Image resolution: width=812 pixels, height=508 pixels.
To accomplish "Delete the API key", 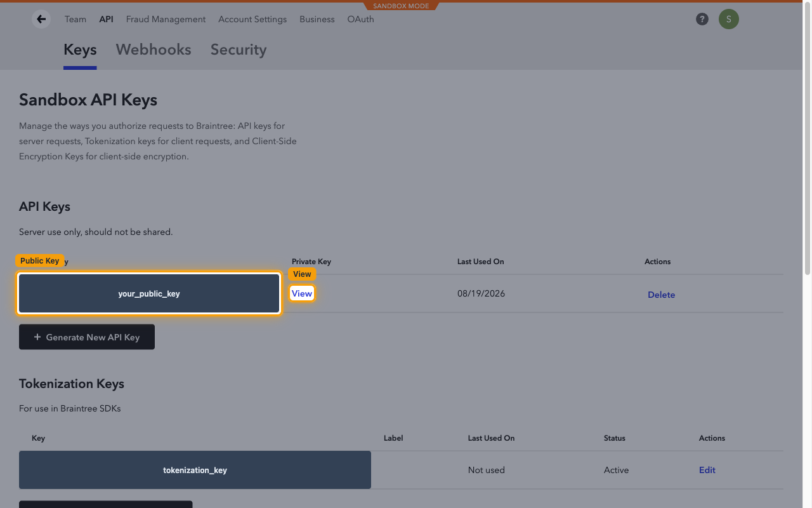I will click(661, 295).
